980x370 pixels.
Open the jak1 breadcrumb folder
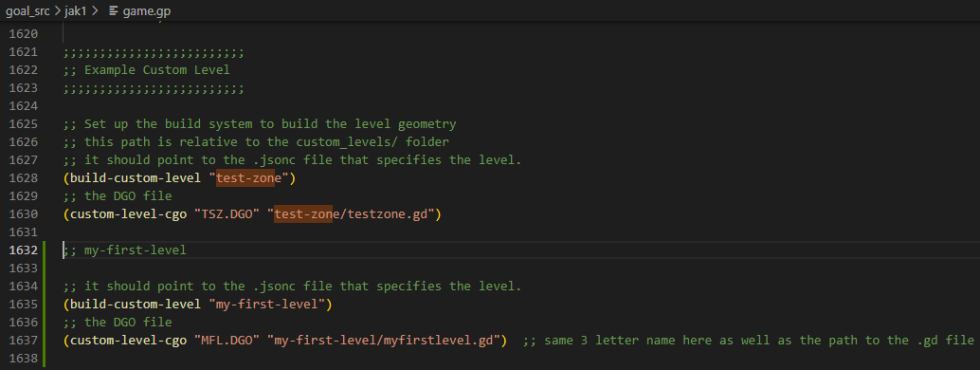point(76,11)
